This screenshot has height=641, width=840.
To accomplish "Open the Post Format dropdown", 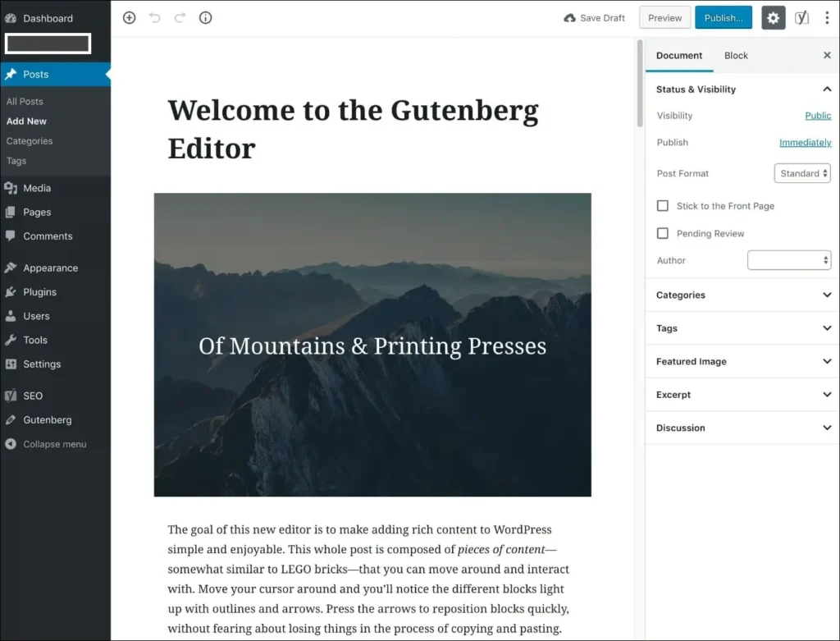I will (x=802, y=173).
